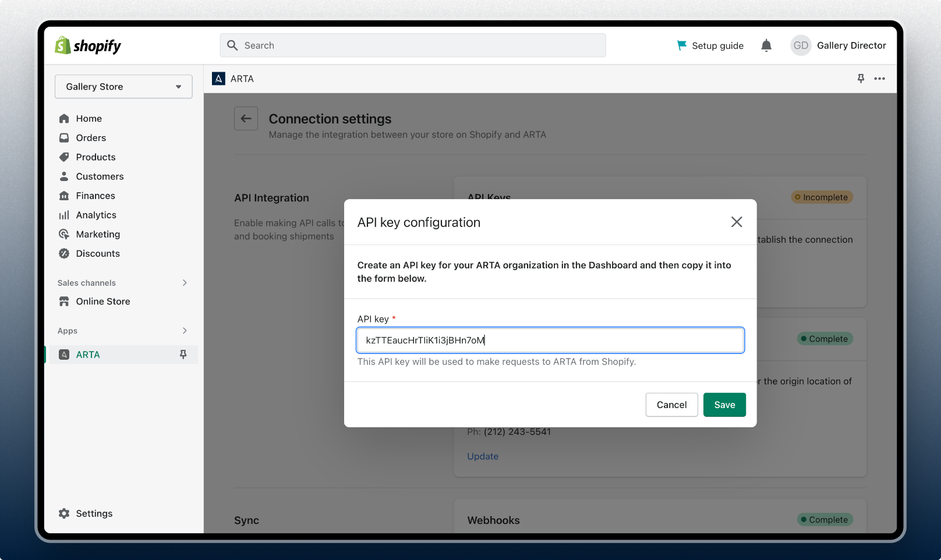Click the Update link for origin location
This screenshot has width=941, height=560.
(x=482, y=456)
